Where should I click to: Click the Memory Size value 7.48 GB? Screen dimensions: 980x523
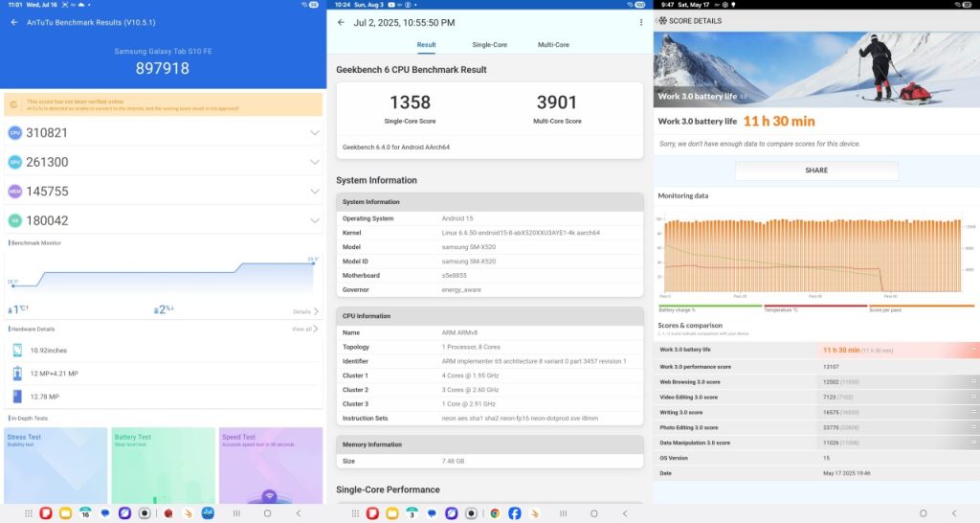point(453,461)
